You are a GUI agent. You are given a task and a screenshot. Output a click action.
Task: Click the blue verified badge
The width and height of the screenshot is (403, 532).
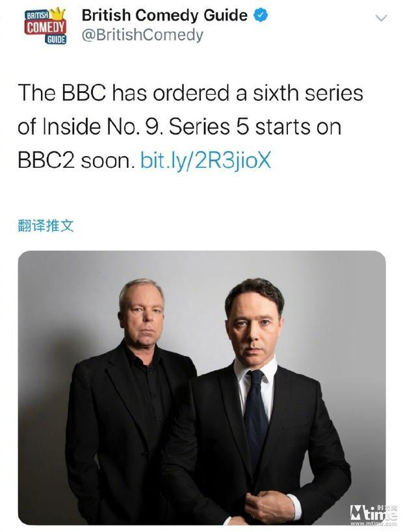tap(261, 15)
